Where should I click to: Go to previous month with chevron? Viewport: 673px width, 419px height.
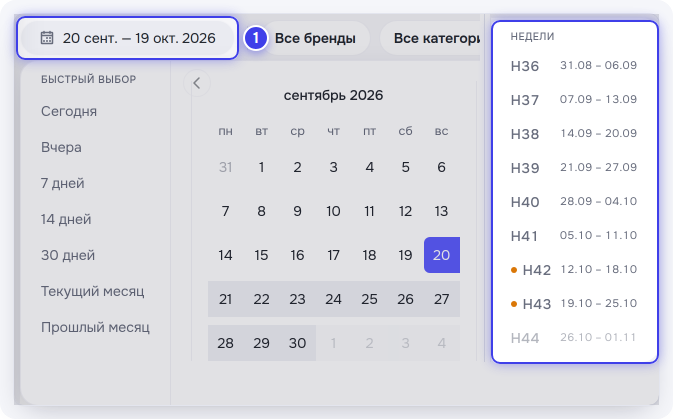pos(197,83)
